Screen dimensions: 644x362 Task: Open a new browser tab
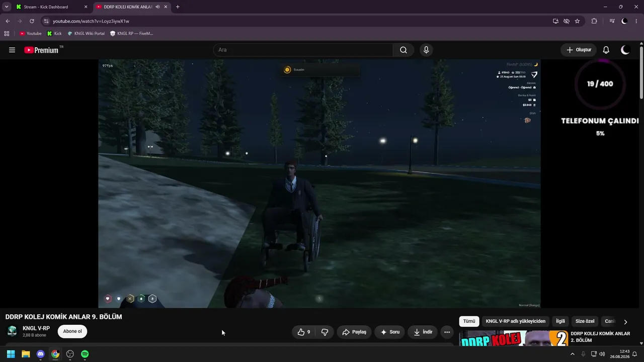pyautogui.click(x=178, y=7)
